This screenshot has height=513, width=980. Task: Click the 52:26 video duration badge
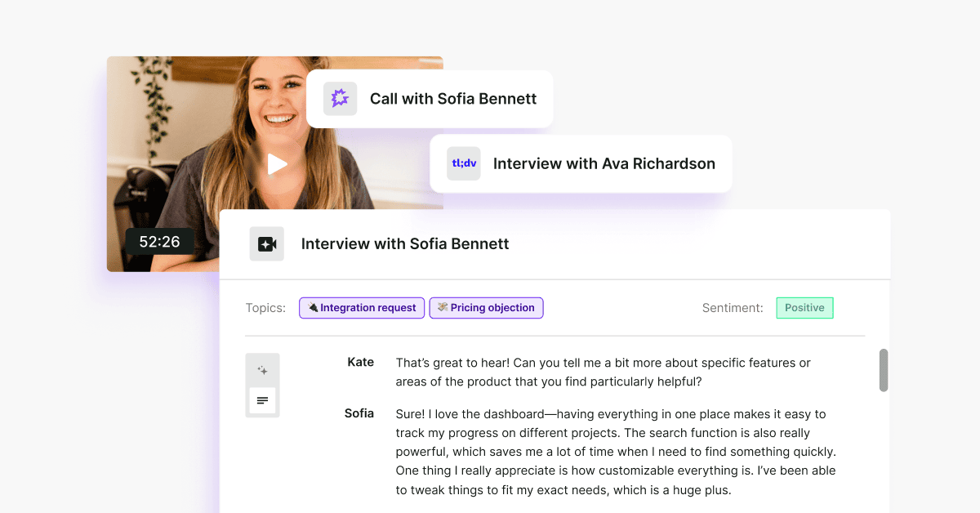click(159, 242)
